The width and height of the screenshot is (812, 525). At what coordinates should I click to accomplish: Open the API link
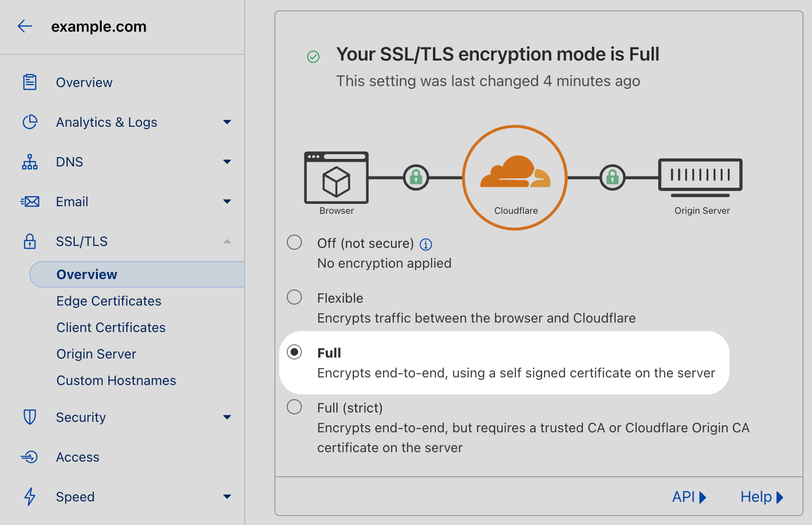point(688,497)
